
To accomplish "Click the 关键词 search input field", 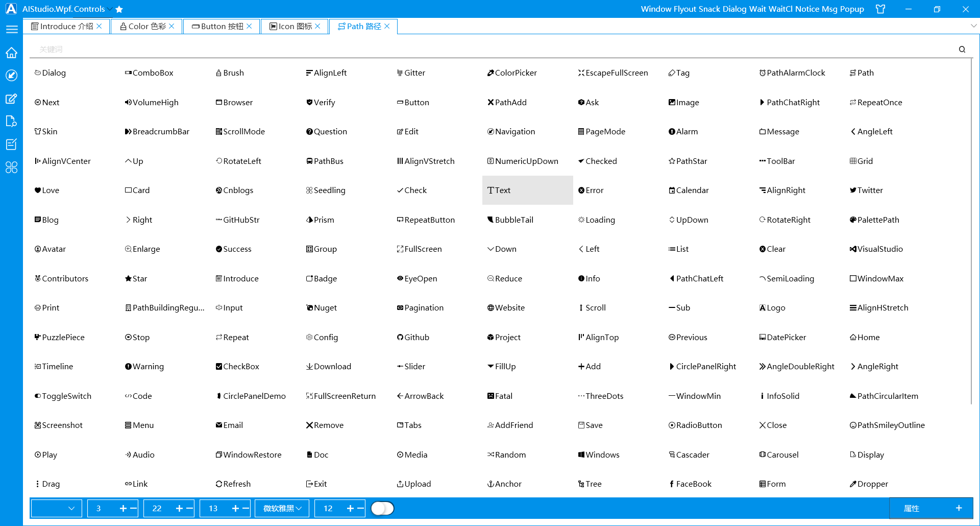I will tap(493, 50).
